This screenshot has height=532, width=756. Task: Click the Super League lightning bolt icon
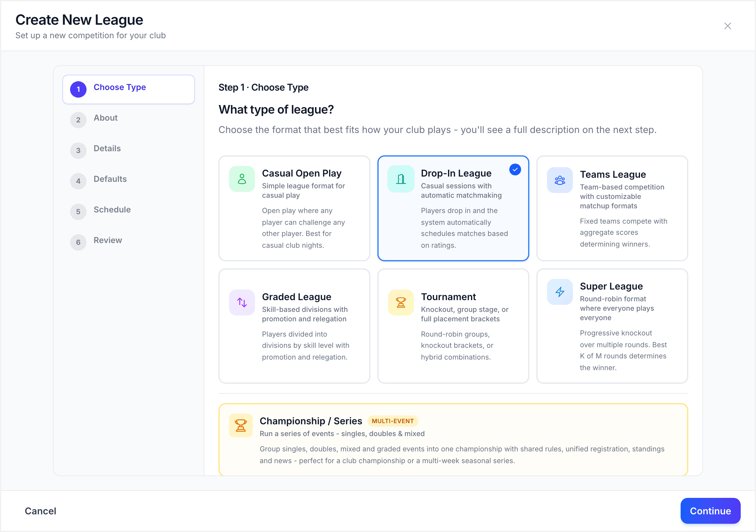[x=560, y=292]
